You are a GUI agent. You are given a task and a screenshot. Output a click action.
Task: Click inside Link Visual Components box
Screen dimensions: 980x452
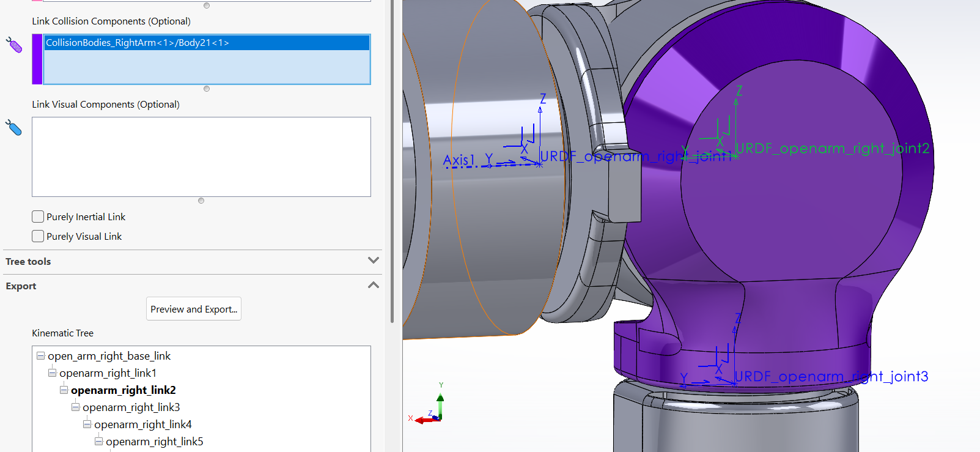pyautogui.click(x=201, y=157)
